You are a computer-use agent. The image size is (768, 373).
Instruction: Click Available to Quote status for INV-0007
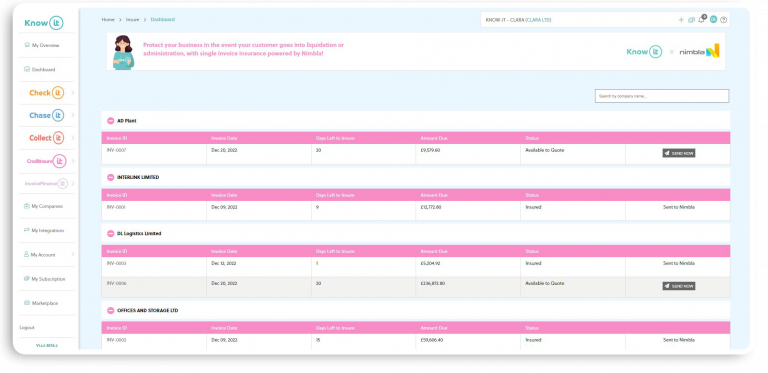pyautogui.click(x=545, y=150)
